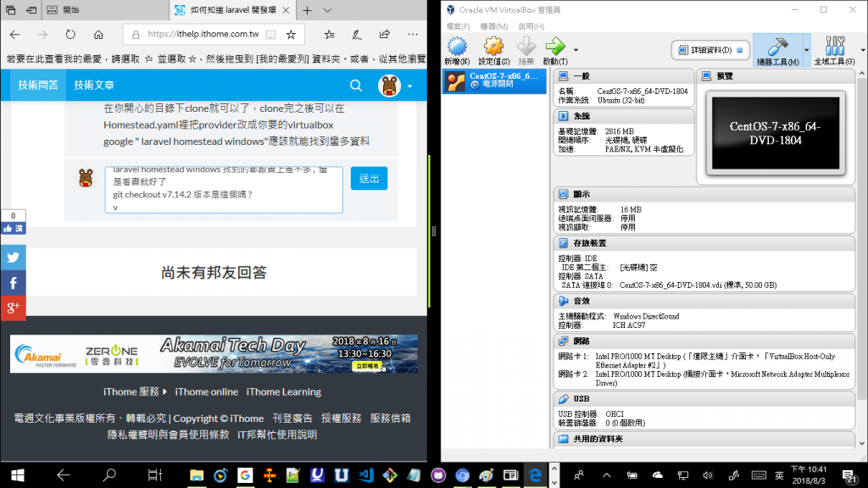868x488 pixels.
Task: Share on Twitter side icon
Action: coord(14,258)
